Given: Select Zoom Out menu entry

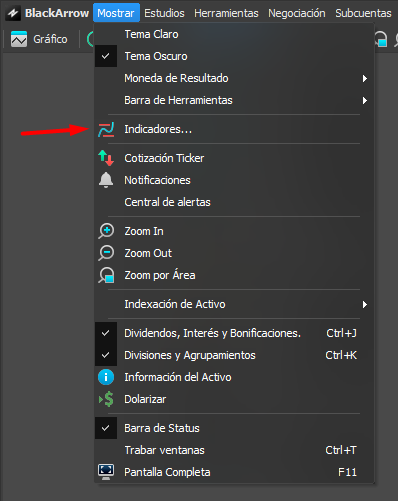Looking at the screenshot, I should pos(234,253).
